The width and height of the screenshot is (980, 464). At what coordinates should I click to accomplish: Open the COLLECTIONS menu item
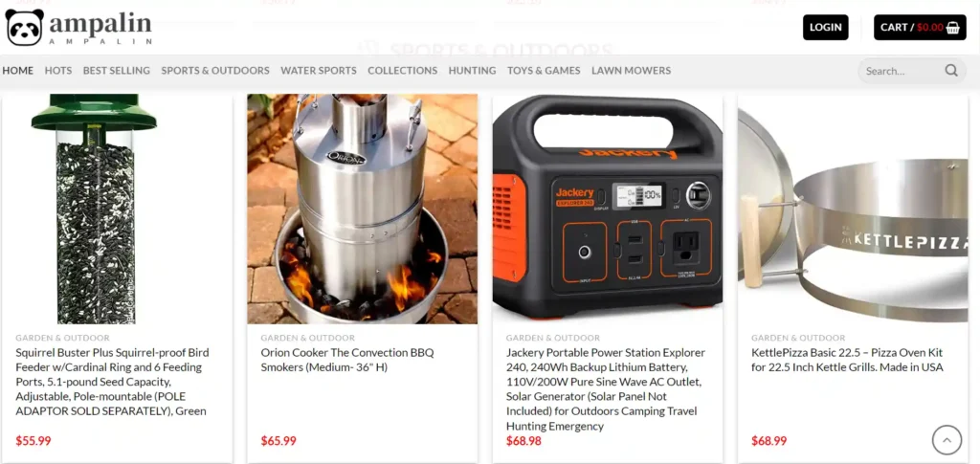coord(403,71)
